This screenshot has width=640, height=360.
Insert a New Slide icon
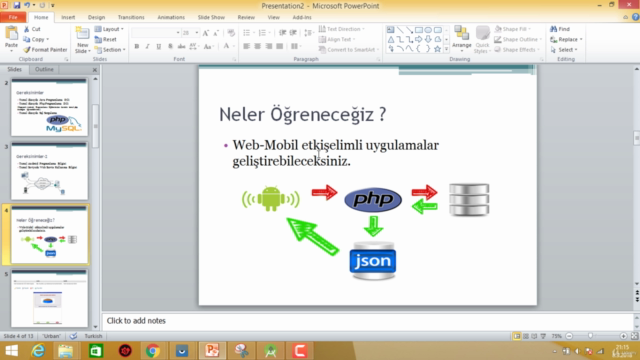[x=82, y=34]
